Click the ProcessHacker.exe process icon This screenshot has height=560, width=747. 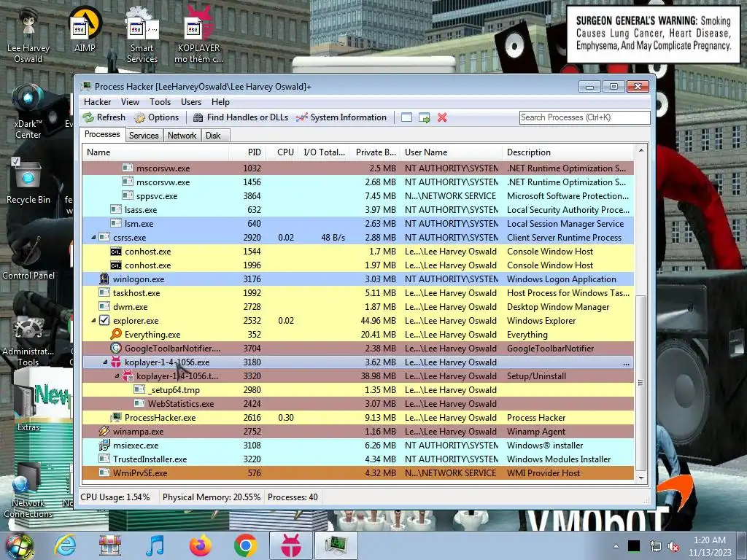pyautogui.click(x=116, y=418)
